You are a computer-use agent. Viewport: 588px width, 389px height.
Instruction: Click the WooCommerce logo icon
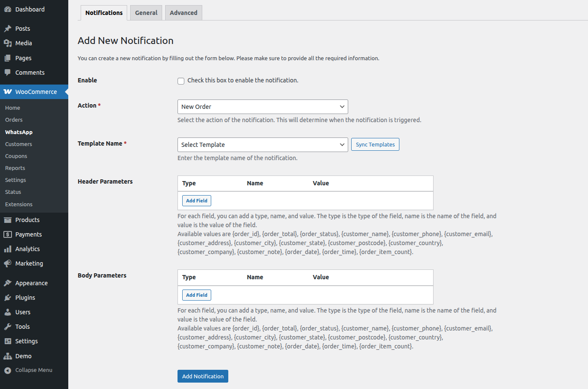pyautogui.click(x=8, y=92)
